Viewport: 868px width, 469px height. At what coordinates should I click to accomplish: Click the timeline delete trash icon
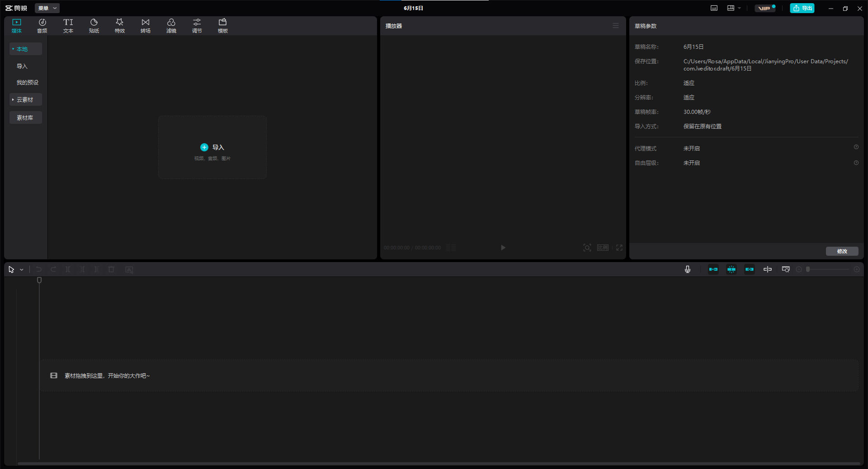pyautogui.click(x=111, y=269)
